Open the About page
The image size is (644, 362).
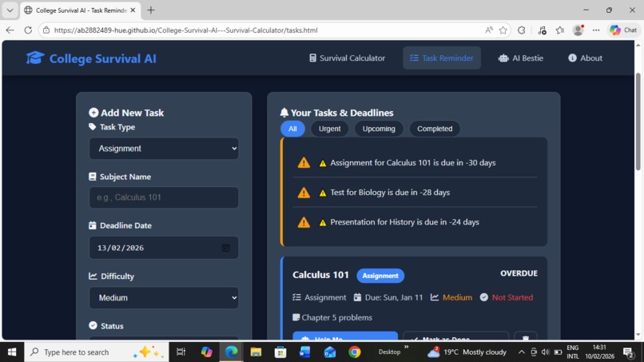[585, 58]
